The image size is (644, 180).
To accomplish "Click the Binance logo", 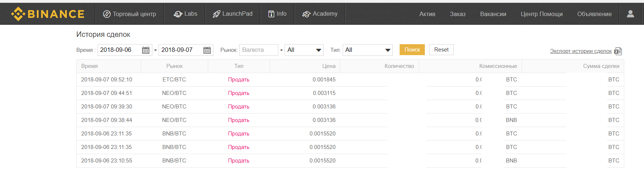I will pos(48,14).
